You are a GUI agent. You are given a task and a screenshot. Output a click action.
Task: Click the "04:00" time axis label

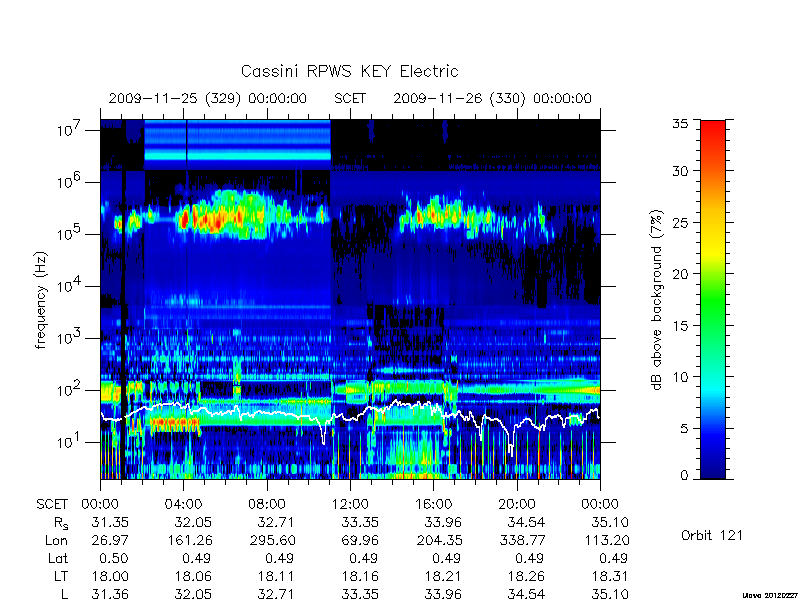pos(183,505)
